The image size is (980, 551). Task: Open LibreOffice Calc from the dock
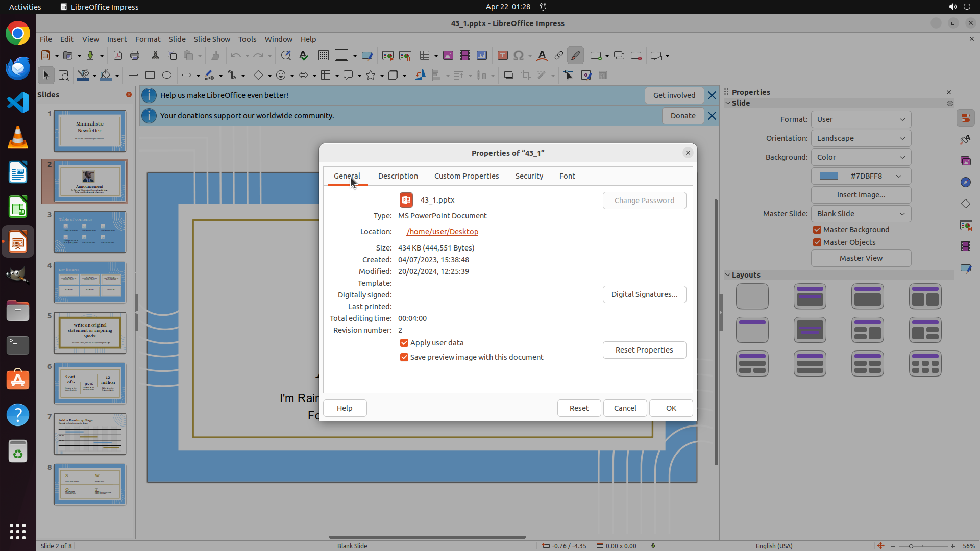click(18, 208)
